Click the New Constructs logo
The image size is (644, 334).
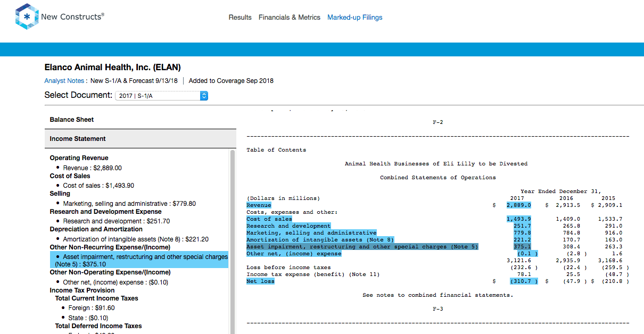[60, 16]
